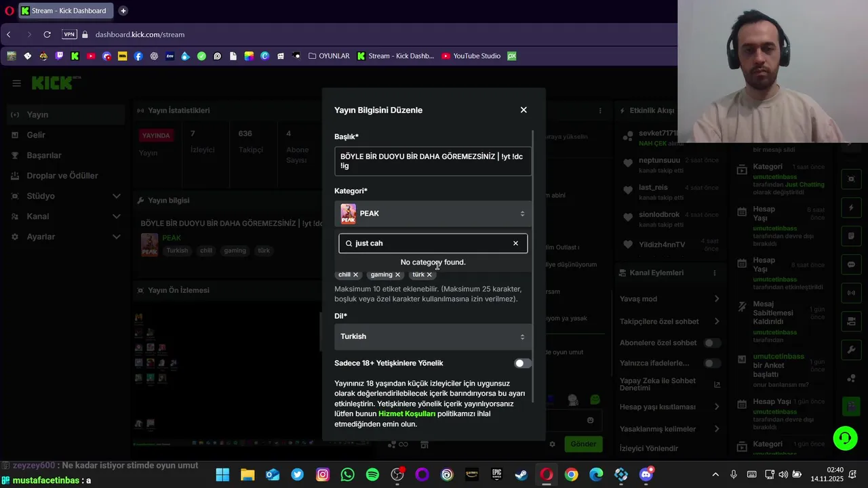868x488 pixels.
Task: Remove the gaming tag
Action: point(397,274)
